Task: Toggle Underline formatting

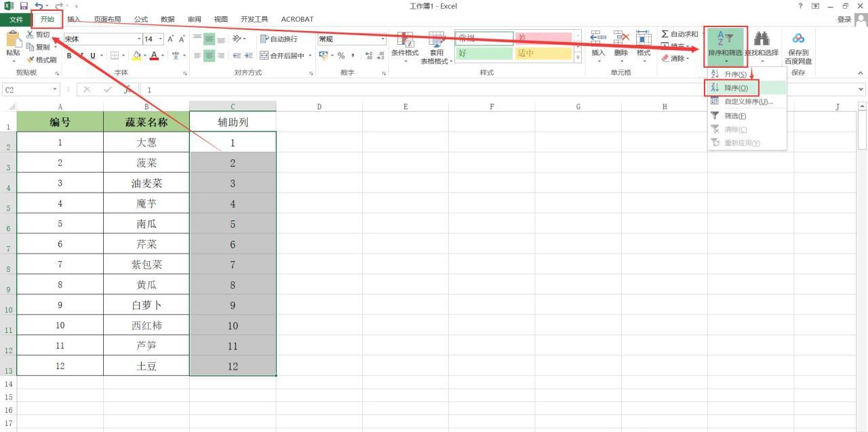Action: [92, 56]
